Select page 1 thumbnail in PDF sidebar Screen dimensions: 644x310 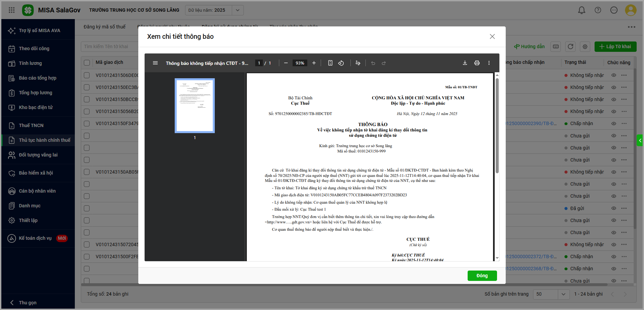click(x=195, y=106)
